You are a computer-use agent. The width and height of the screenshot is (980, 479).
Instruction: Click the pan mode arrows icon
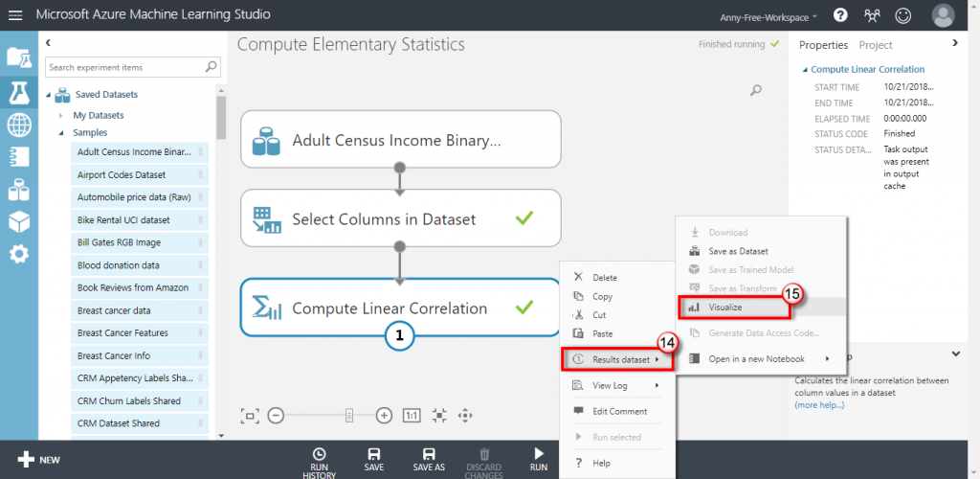(x=464, y=415)
